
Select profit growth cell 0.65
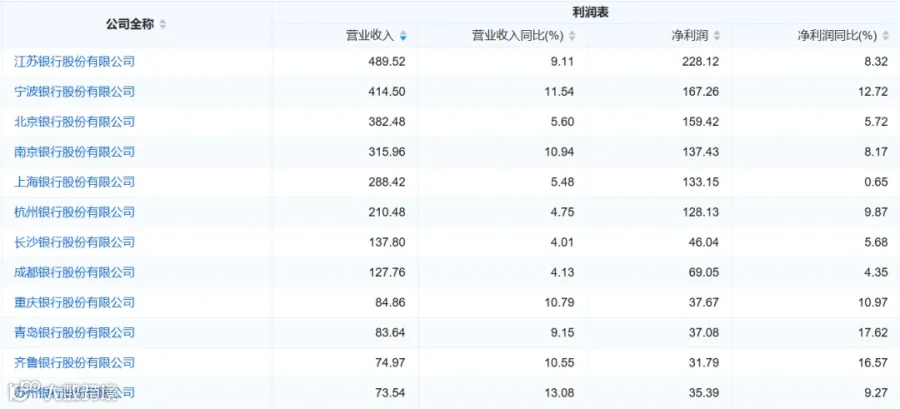tap(875, 182)
